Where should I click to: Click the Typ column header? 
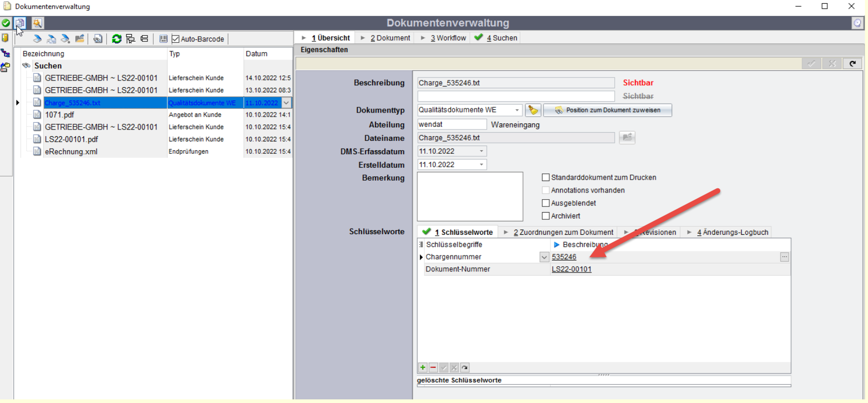(205, 54)
